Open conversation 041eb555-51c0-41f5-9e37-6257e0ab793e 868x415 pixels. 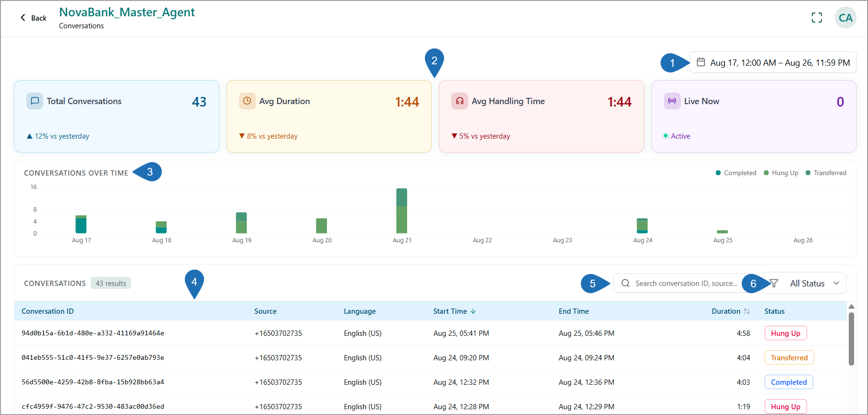click(93, 357)
